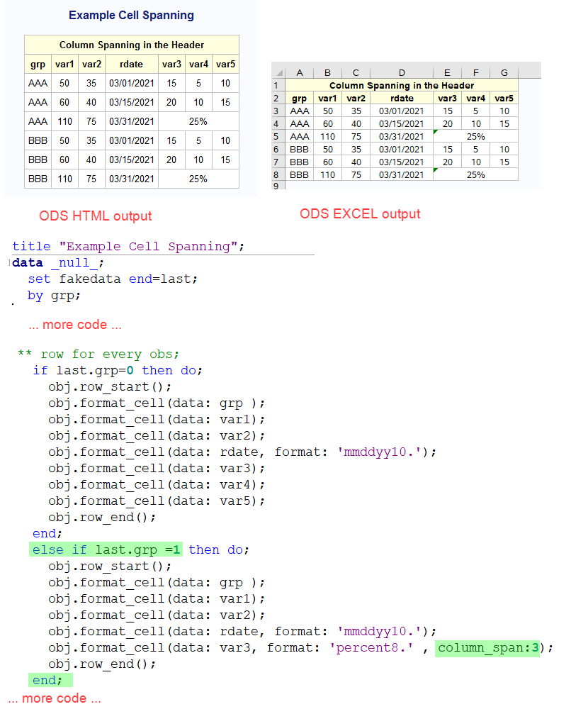
Task: Select Excel row 1 header
Action: coord(278,85)
